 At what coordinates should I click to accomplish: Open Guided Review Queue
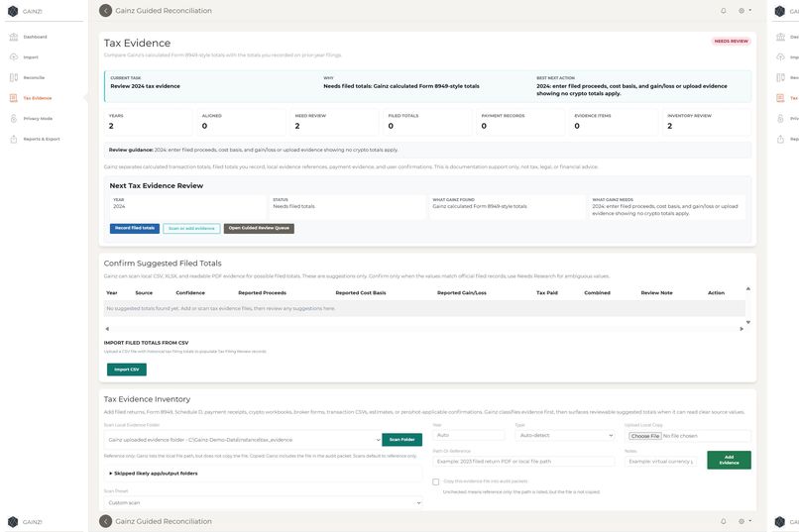coord(259,228)
